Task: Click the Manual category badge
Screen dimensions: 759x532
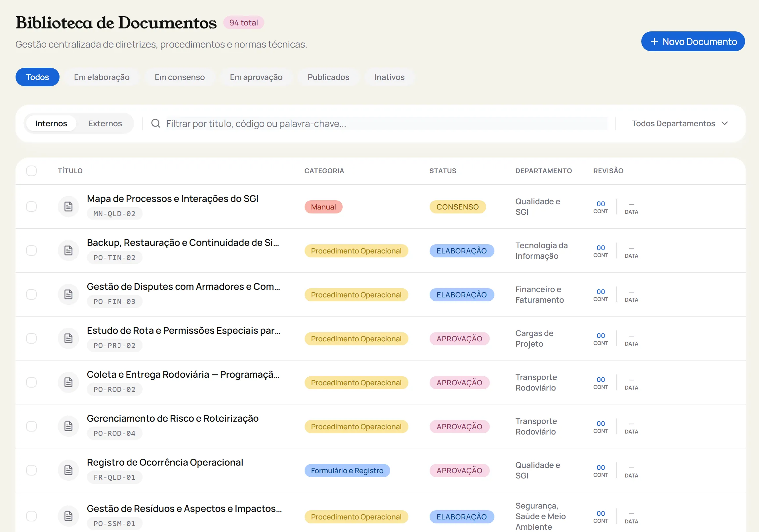Action: point(323,207)
